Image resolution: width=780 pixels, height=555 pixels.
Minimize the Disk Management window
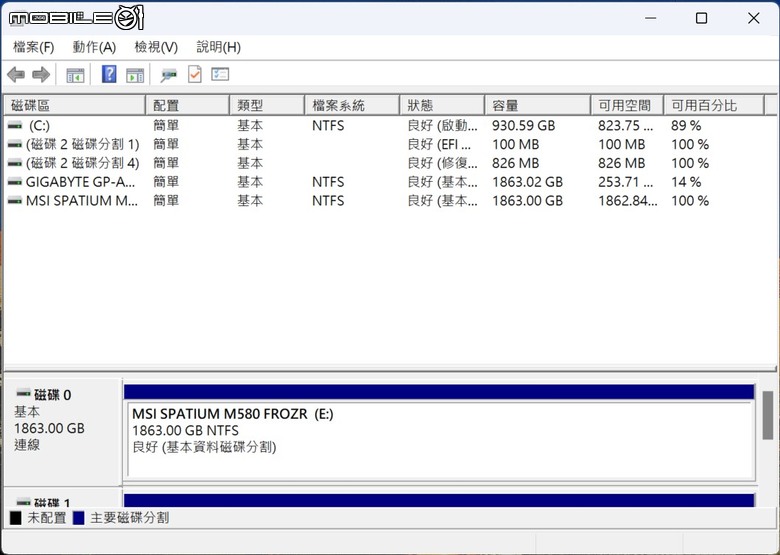[651, 18]
